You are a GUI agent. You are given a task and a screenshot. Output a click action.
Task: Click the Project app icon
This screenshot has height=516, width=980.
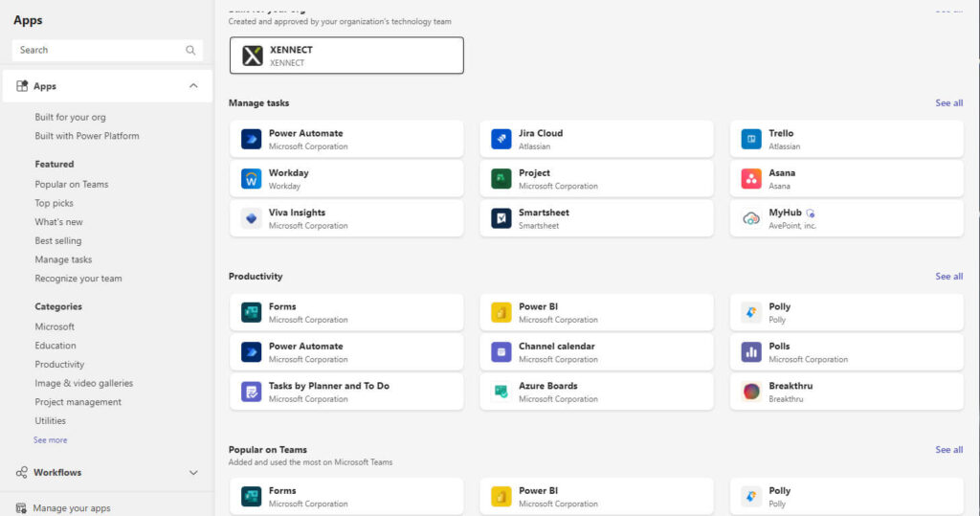[501, 179]
